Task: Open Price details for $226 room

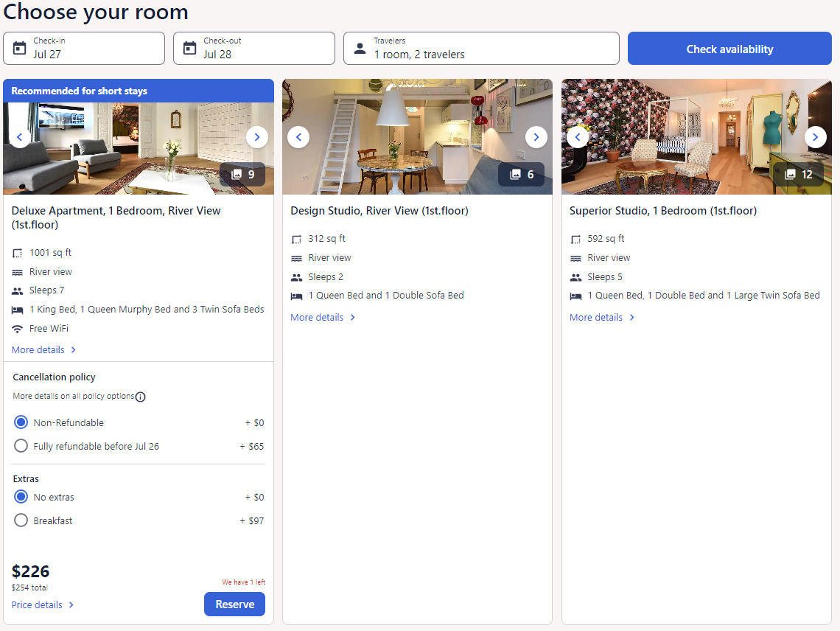Action: 43,604
